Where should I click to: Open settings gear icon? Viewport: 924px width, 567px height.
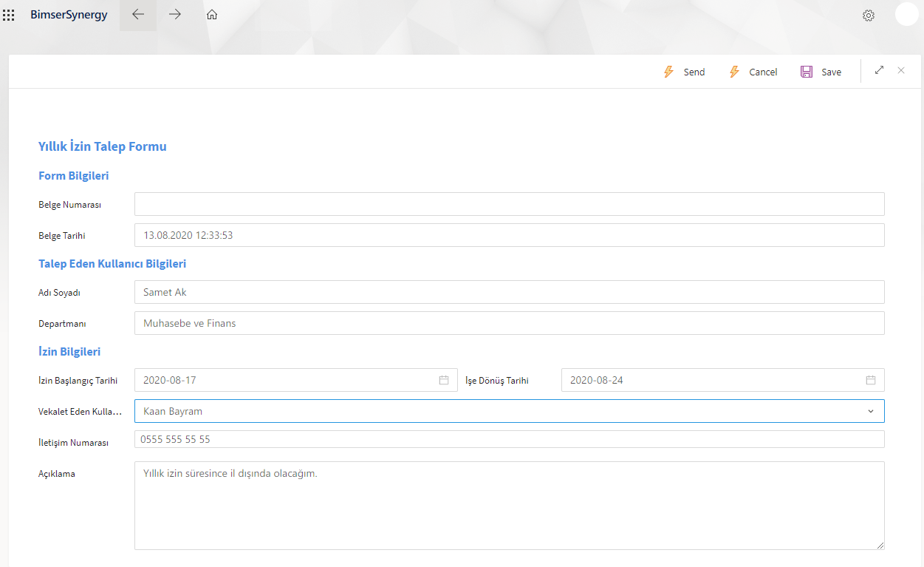[869, 16]
